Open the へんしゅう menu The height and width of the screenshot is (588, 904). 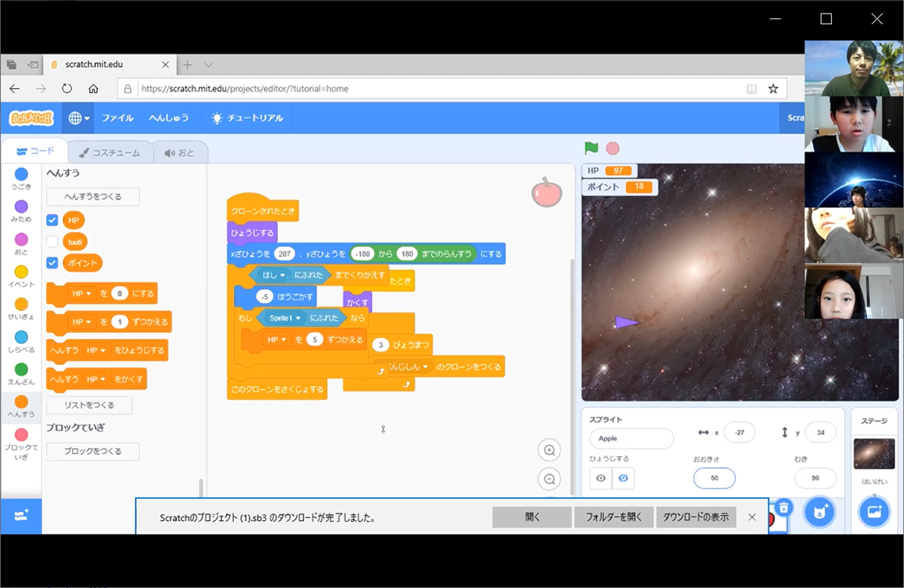168,118
